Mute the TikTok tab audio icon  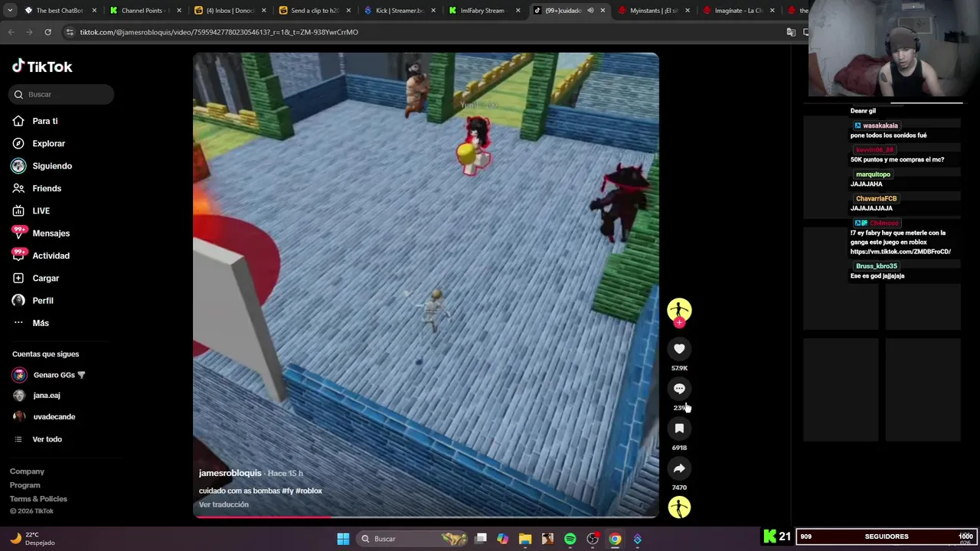tap(590, 11)
